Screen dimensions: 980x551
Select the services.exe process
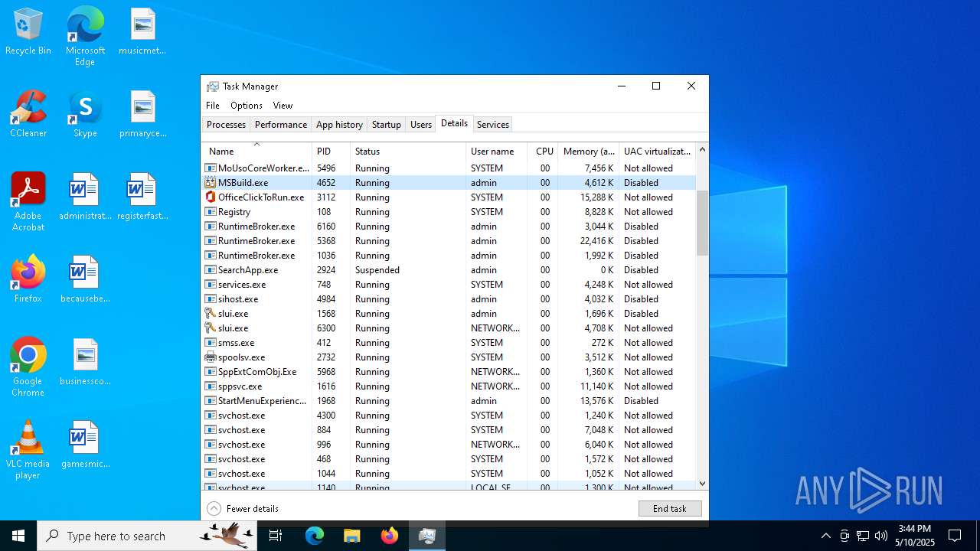click(x=449, y=285)
